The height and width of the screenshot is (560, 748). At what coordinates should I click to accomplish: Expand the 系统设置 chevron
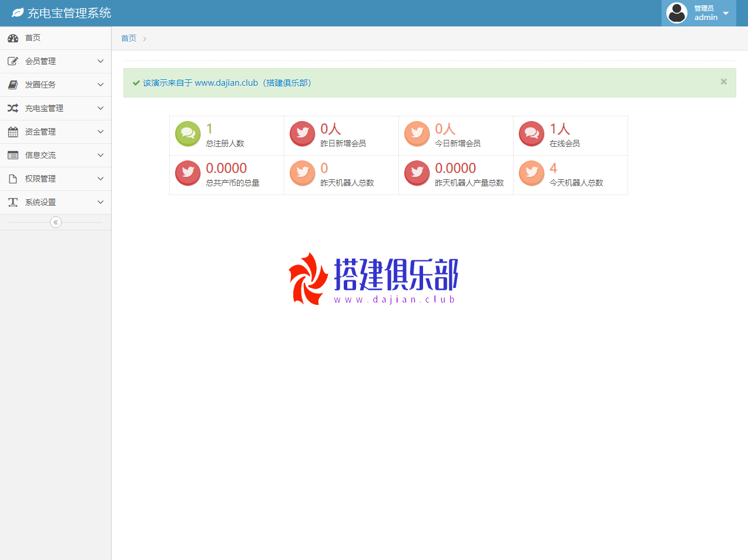[x=100, y=202]
